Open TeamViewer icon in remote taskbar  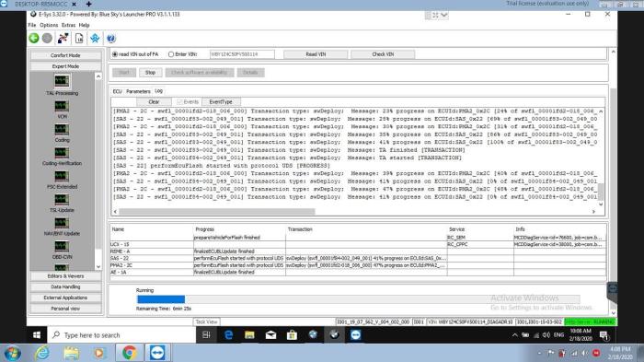click(356, 335)
